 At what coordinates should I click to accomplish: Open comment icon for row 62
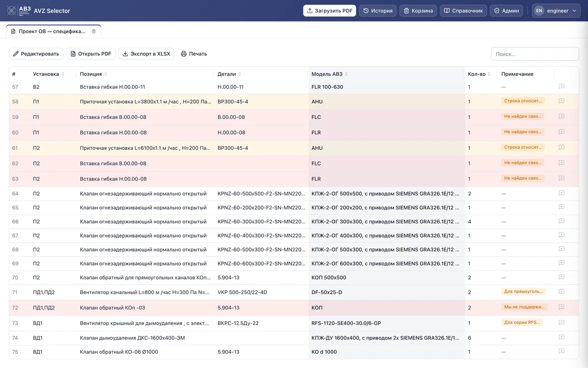tap(561, 163)
